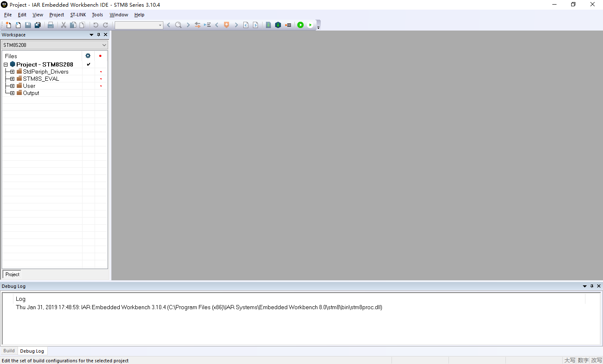Open the toolbar overflow options arrow
Viewport: 603px width, 364px height.
point(318,28)
